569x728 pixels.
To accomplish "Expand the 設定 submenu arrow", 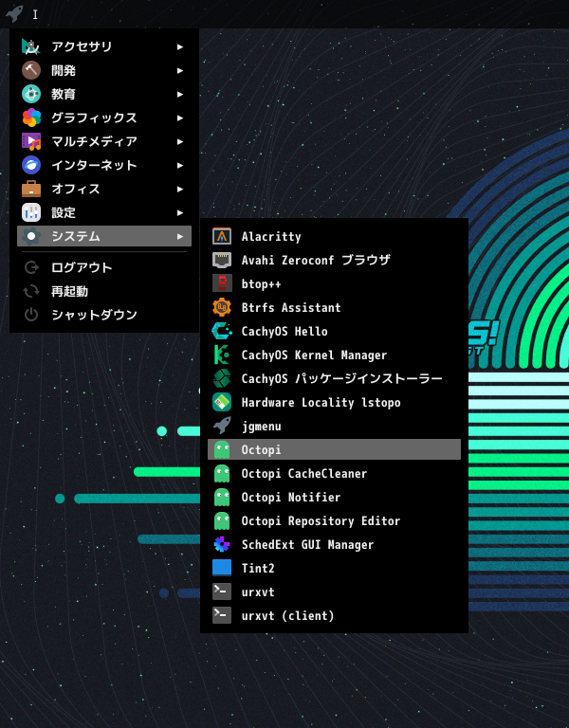I will [180, 212].
